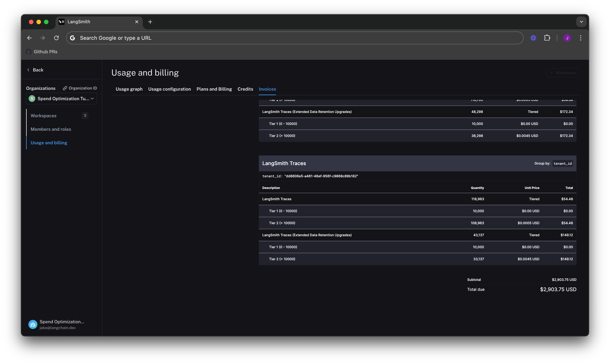Close the LangSmith tab
The width and height of the screenshot is (610, 364).
tap(137, 22)
